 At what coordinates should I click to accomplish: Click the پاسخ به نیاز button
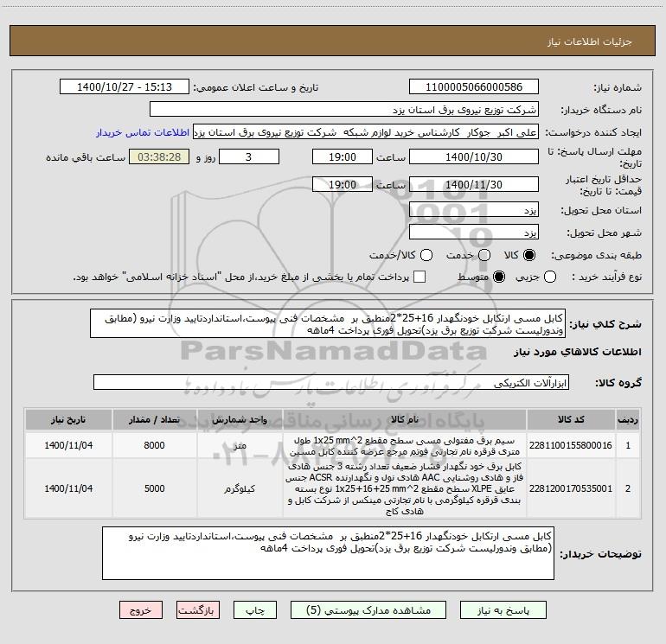pos(503,610)
